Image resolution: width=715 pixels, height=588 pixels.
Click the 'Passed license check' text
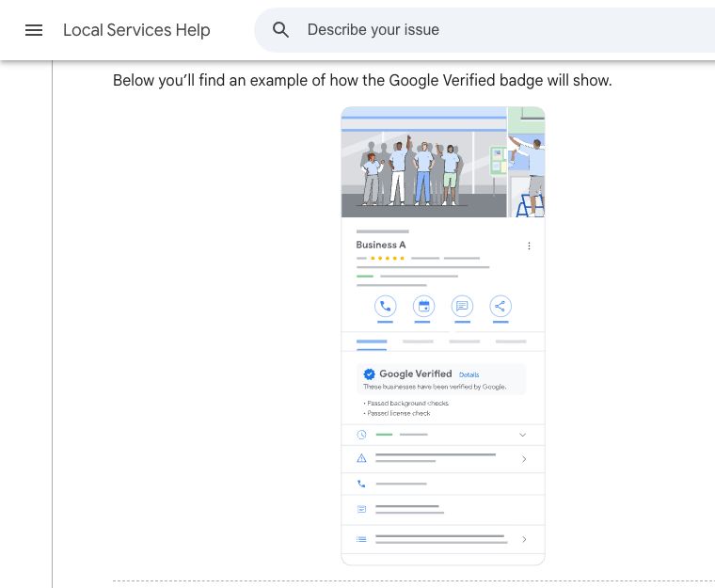399,413
